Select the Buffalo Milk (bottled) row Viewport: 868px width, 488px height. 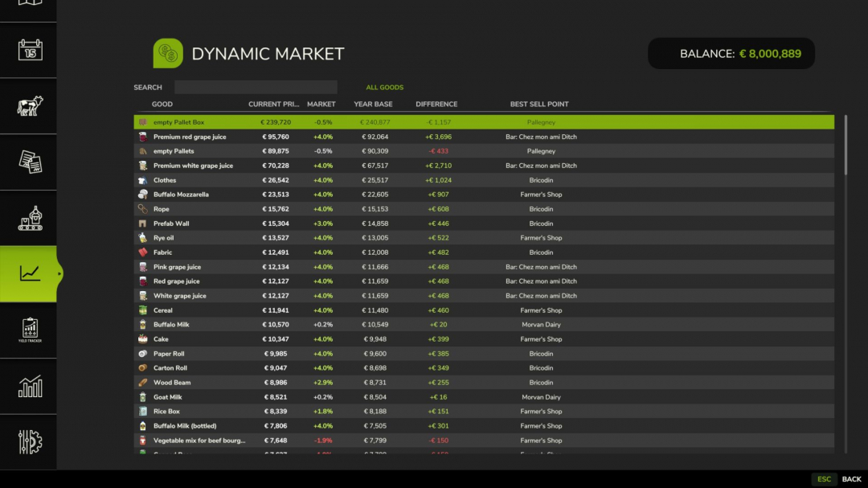484,426
